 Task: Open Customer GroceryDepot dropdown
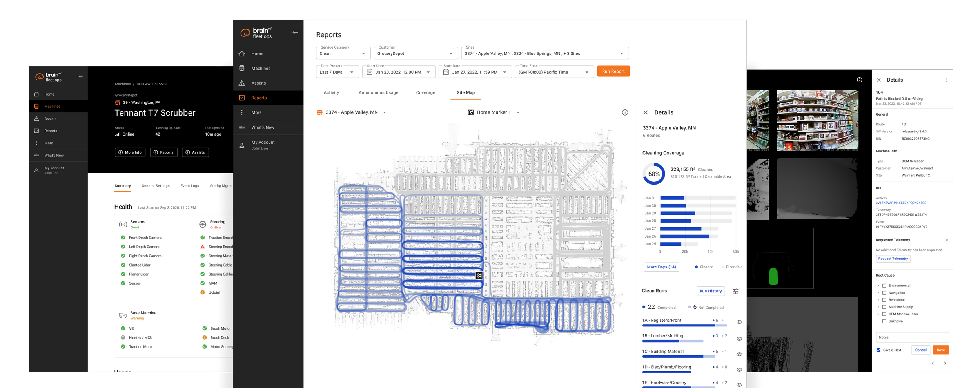(x=416, y=53)
